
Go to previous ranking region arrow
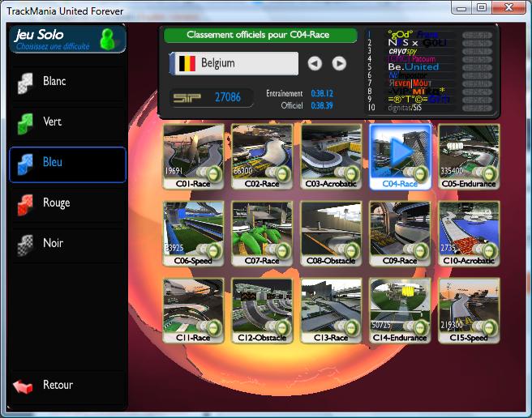pyautogui.click(x=315, y=63)
